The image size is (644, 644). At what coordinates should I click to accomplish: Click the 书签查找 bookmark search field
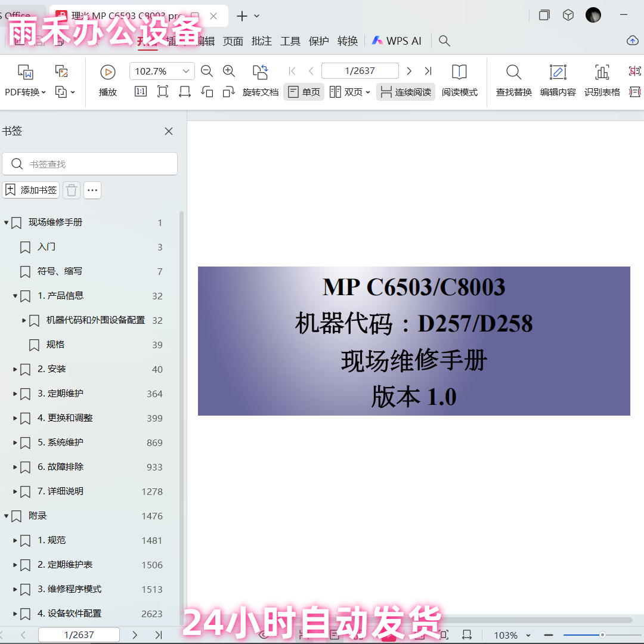pos(90,164)
